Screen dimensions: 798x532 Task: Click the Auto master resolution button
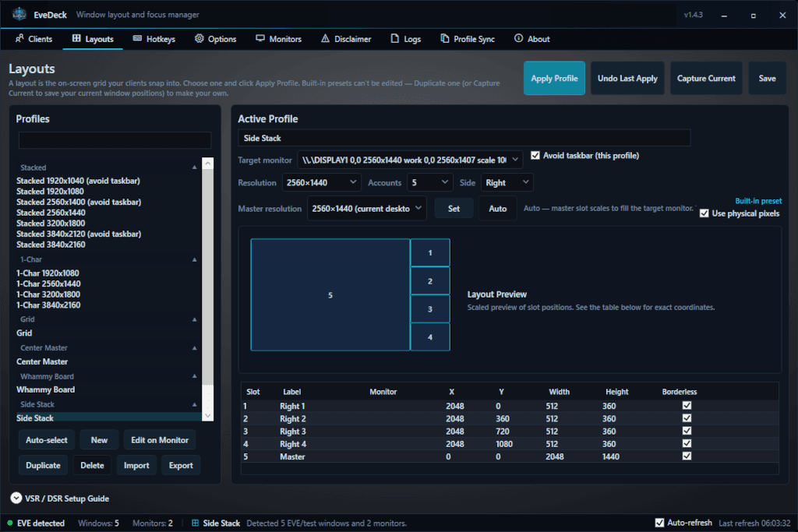pos(498,209)
